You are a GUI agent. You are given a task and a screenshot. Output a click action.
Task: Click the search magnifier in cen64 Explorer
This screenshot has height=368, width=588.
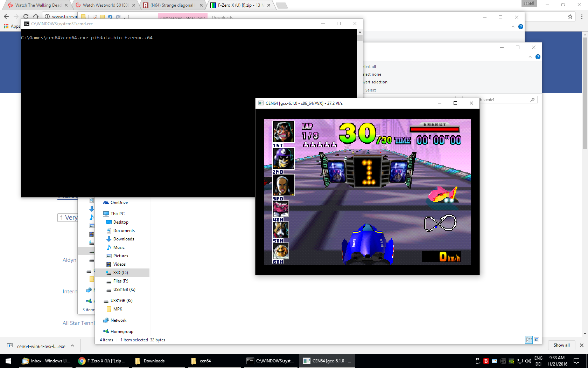tap(532, 100)
